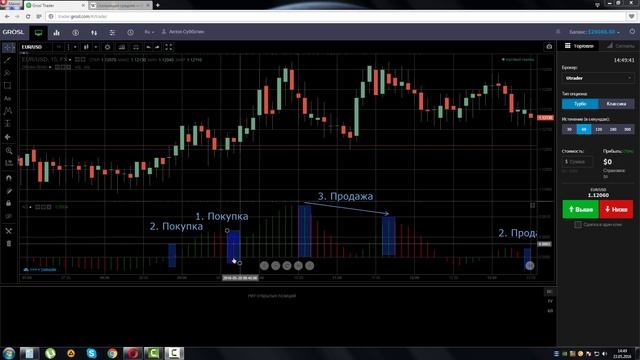
Task: Open the chart timeframe dropdown arrow
Action: [x=75, y=47]
